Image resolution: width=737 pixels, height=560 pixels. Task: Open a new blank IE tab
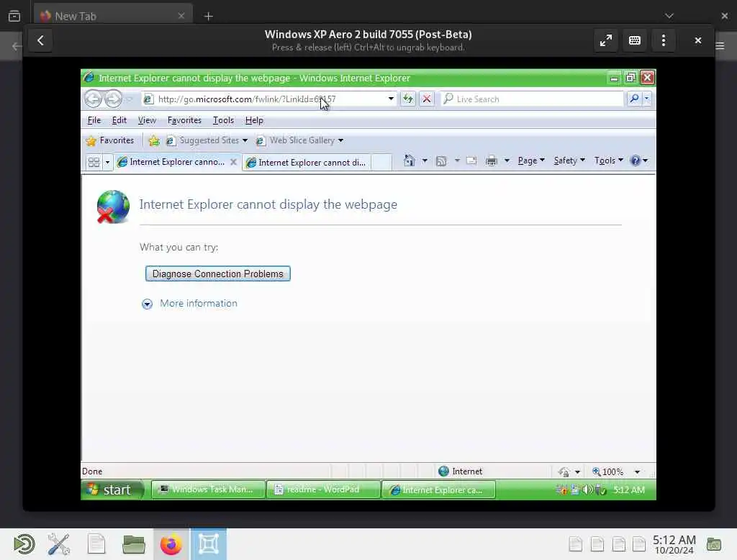click(x=381, y=162)
